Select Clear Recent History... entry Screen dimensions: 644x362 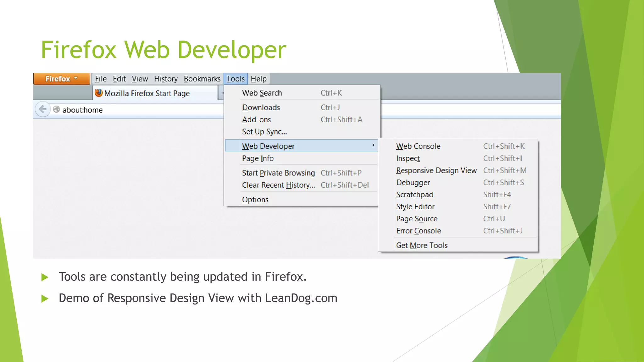point(302,185)
